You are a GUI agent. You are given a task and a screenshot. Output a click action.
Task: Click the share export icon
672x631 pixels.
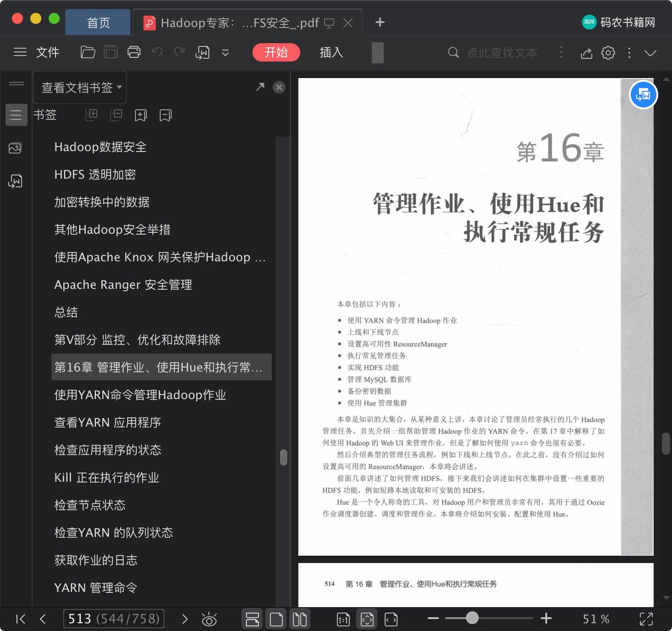pos(587,53)
